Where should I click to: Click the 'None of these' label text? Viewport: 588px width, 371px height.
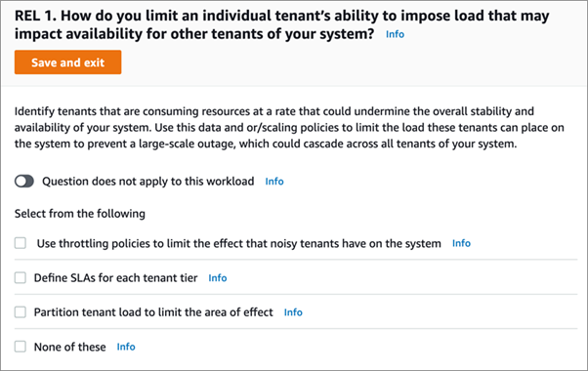pyautogui.click(x=69, y=347)
